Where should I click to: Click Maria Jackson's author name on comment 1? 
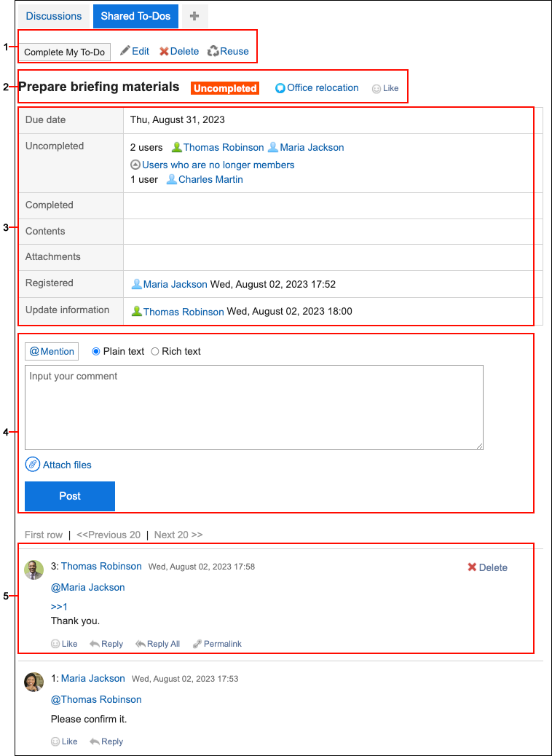92,678
